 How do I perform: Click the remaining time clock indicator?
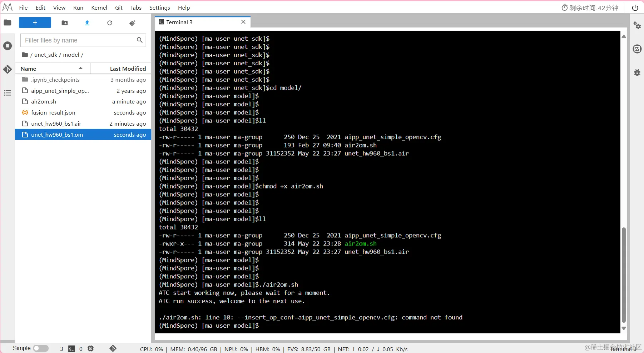590,7
